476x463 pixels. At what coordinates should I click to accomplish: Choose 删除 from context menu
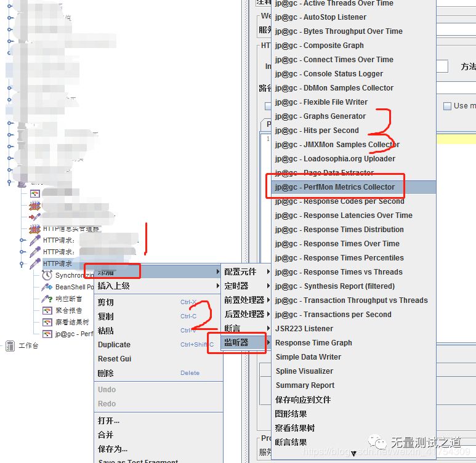[x=158, y=373]
